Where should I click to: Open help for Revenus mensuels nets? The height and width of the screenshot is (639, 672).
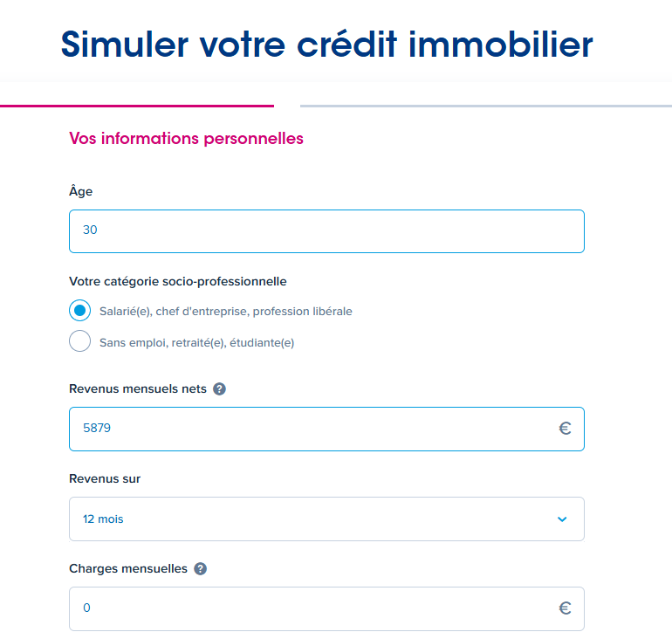click(219, 388)
